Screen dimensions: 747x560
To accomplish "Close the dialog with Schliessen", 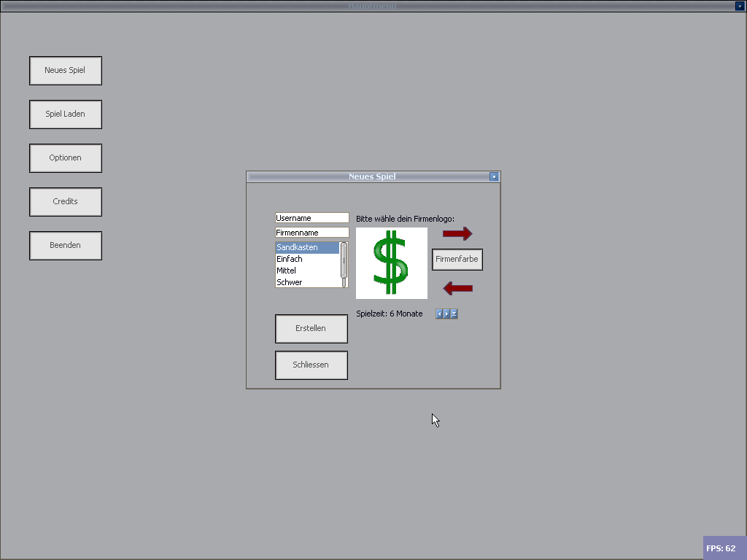I will (311, 365).
